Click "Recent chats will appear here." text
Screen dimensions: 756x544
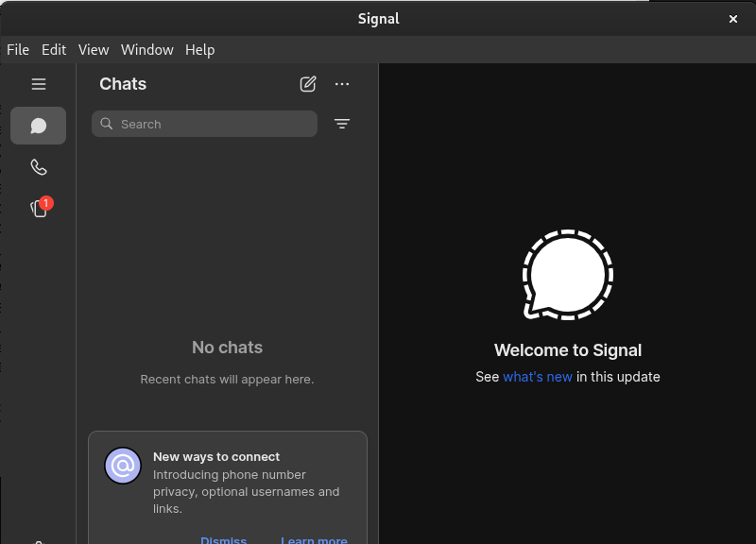227,380
